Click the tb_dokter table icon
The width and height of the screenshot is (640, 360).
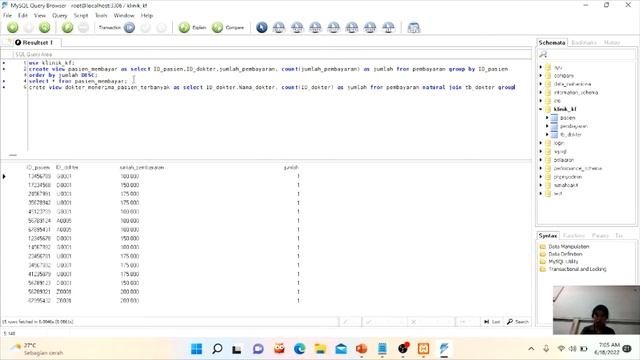554,134
